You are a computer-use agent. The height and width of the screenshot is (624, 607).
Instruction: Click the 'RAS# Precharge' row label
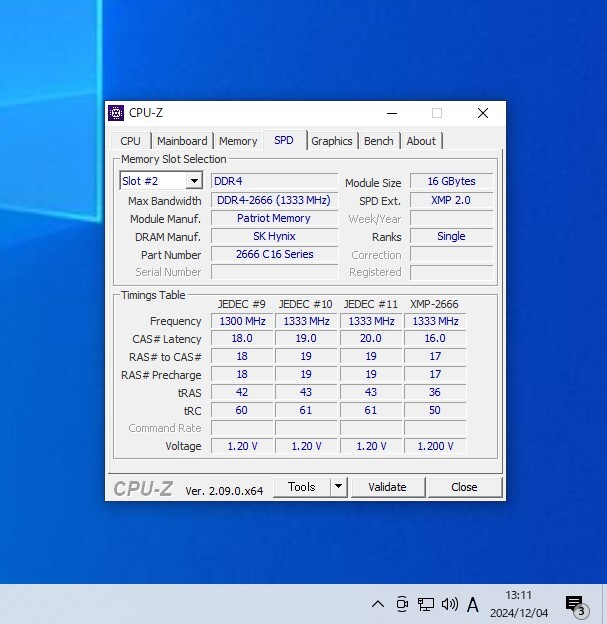161,375
